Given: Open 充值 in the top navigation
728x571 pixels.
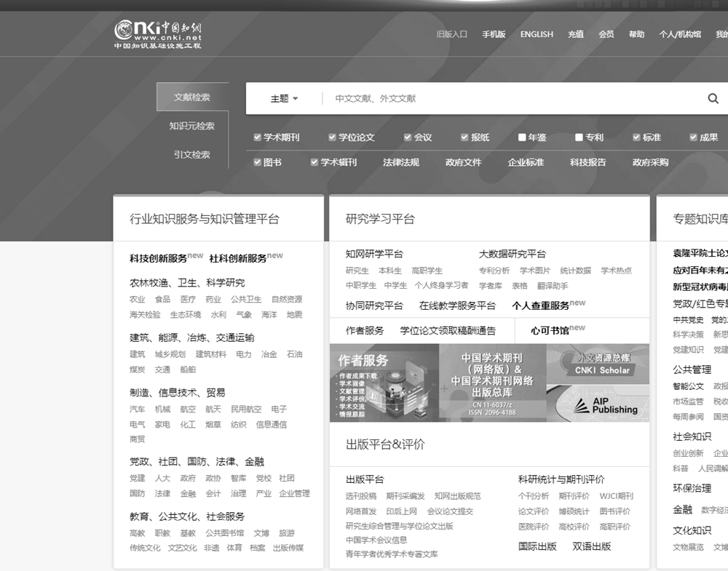Looking at the screenshot, I should (x=576, y=34).
